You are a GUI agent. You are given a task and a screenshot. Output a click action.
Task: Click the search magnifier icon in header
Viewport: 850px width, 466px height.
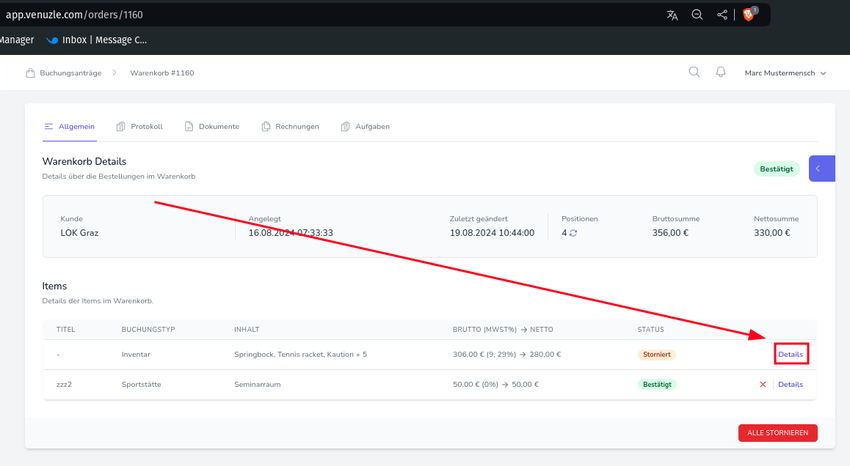694,72
